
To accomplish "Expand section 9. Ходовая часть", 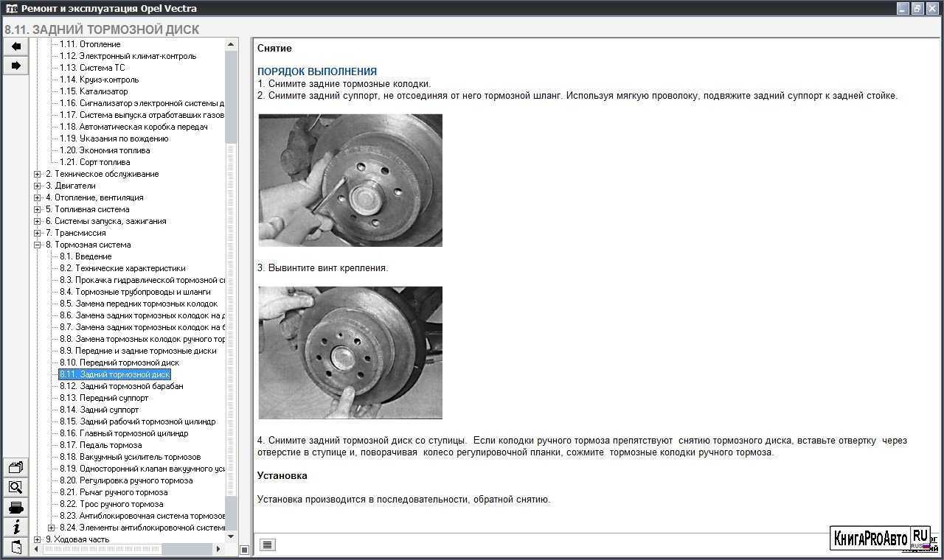I will (x=38, y=539).
